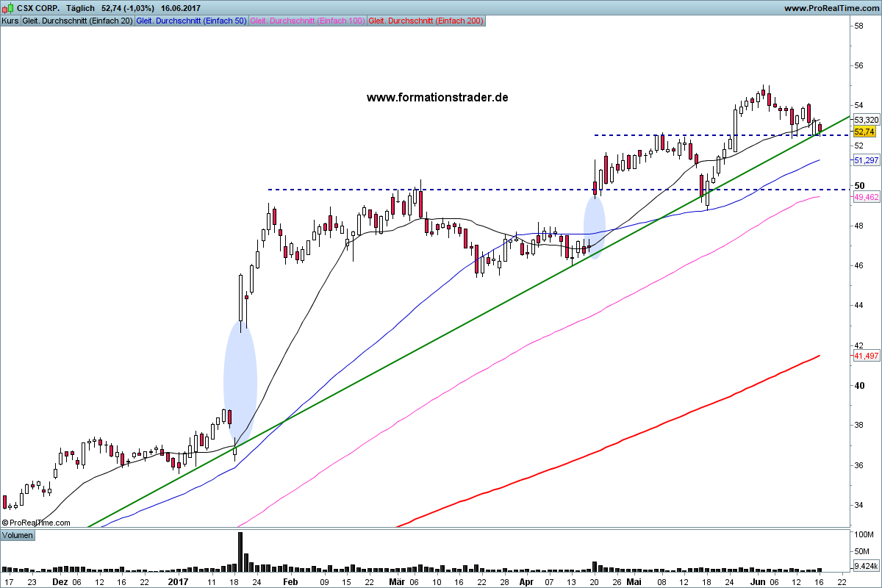Select the pink 49,462 moving average value
The width and height of the screenshot is (882, 588).
[867, 197]
